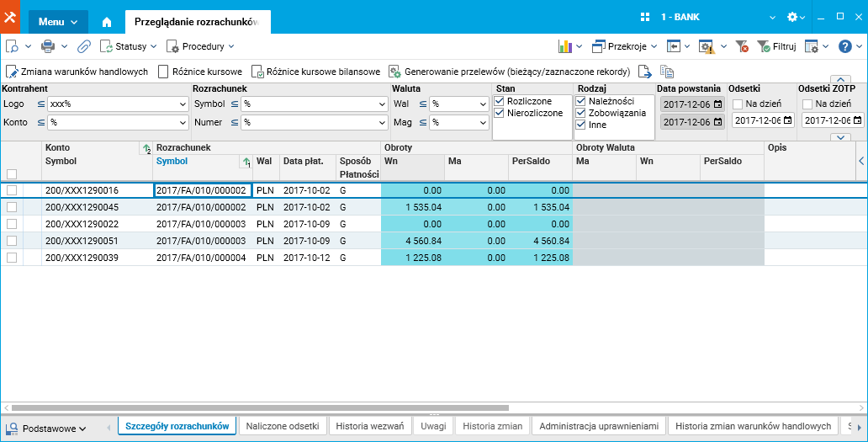Viewport: 868px width, 442px height.
Task: Click Procedury toolbar button
Action: [200, 46]
